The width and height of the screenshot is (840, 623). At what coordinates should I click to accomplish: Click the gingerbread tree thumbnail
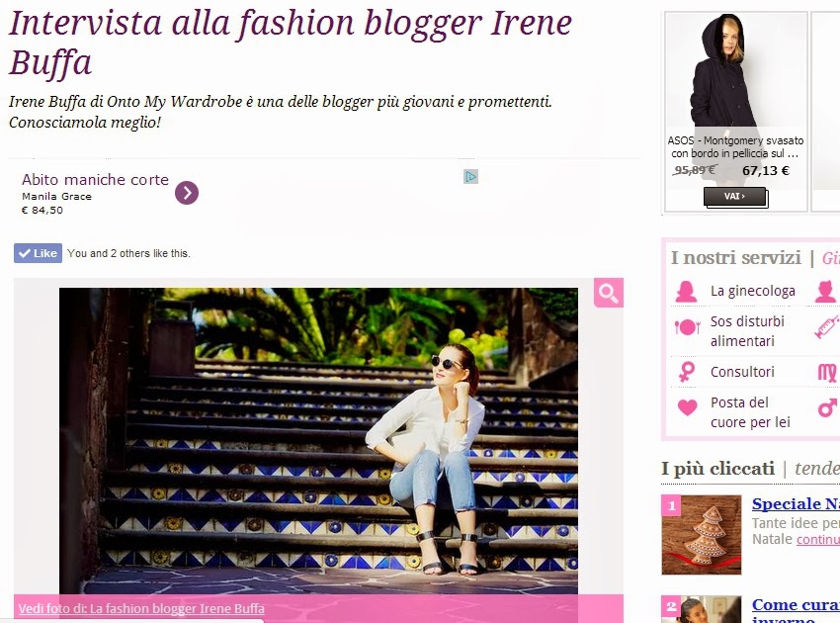702,535
